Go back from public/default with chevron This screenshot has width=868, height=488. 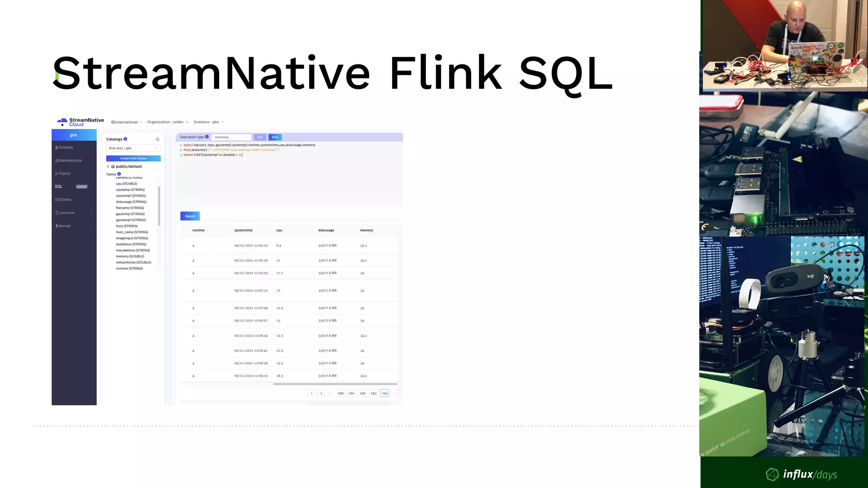click(108, 166)
